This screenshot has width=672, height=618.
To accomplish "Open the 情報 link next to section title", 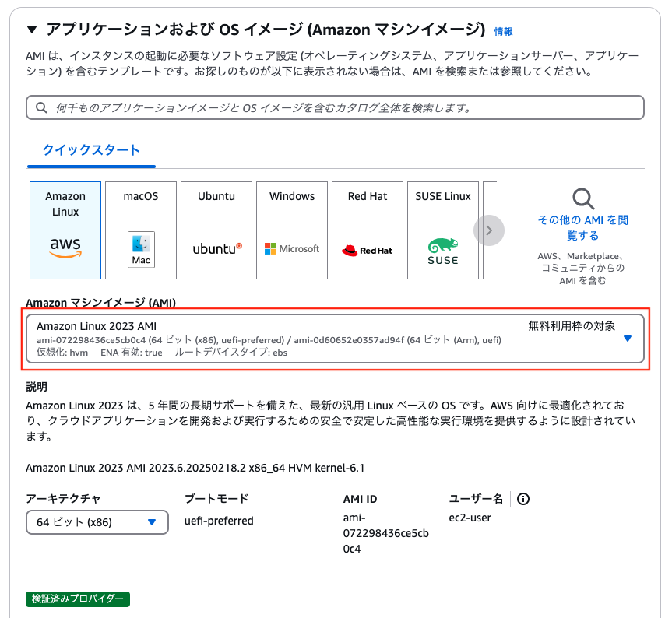I will pos(503,31).
